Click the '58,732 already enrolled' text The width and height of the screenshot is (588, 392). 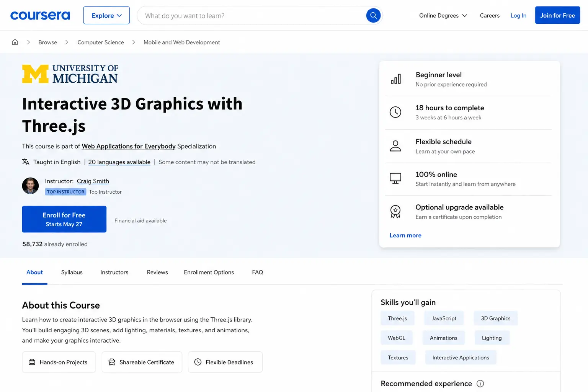coord(55,244)
